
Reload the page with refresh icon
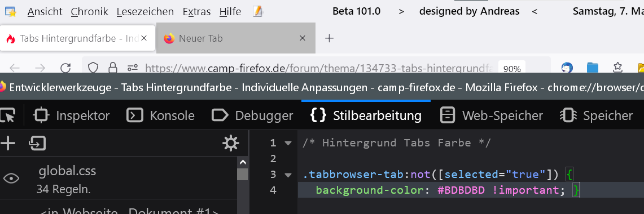(65, 68)
